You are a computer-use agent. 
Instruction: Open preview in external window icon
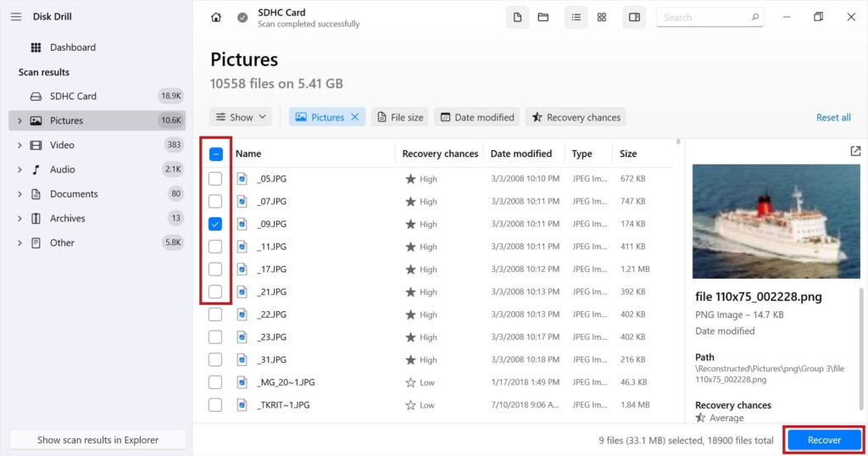click(855, 151)
